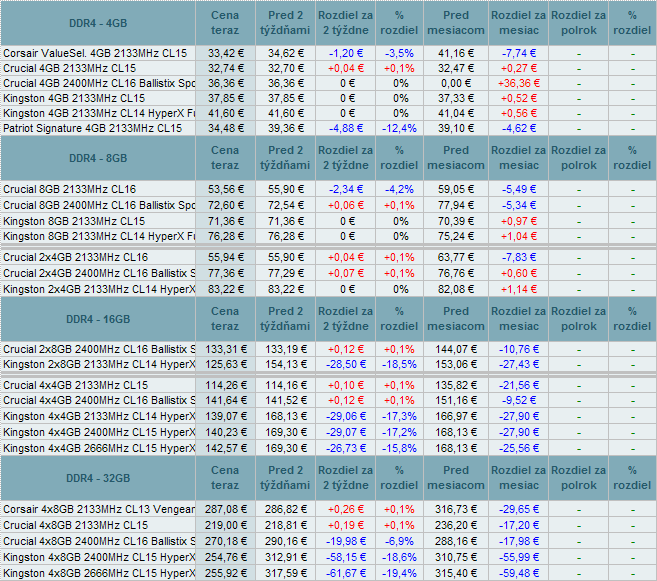Image resolution: width=657 pixels, height=581 pixels.
Task: Click current price 33,42 €
Action: 226,53
